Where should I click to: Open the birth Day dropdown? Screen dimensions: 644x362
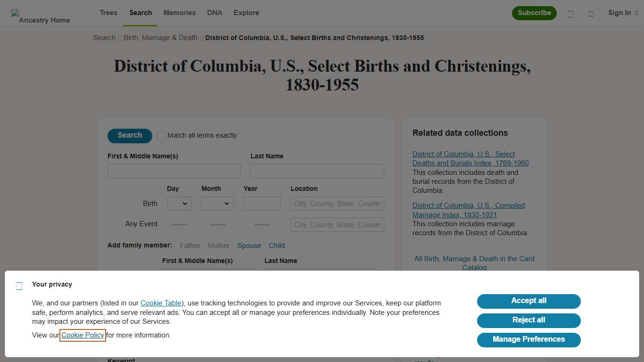click(179, 203)
